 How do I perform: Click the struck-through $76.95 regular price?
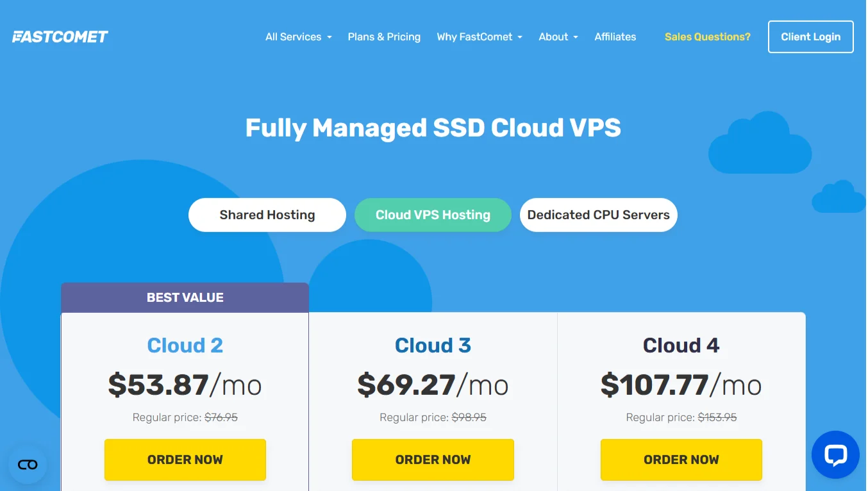coord(221,417)
